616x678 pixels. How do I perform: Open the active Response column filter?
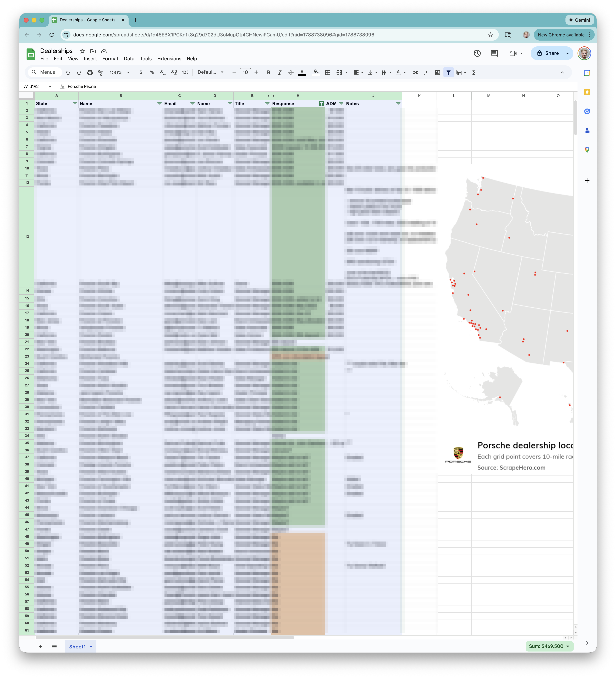point(321,104)
